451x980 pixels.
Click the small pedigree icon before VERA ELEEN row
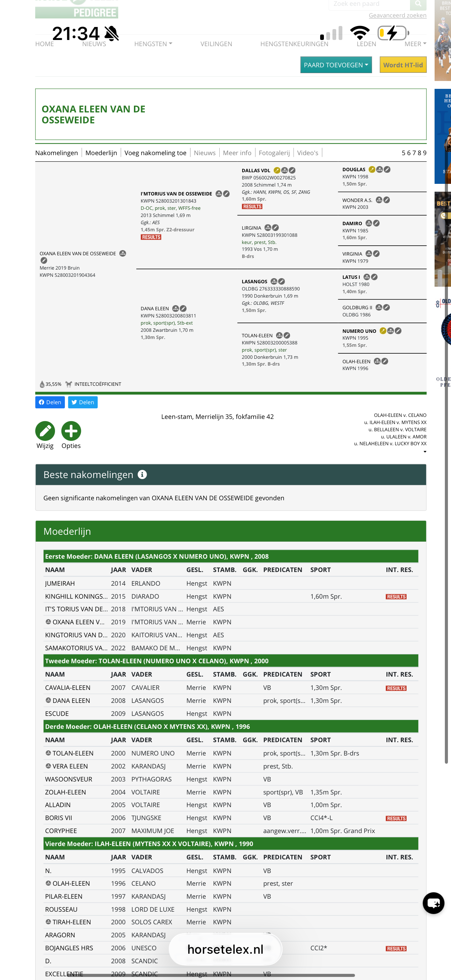coord(48,766)
